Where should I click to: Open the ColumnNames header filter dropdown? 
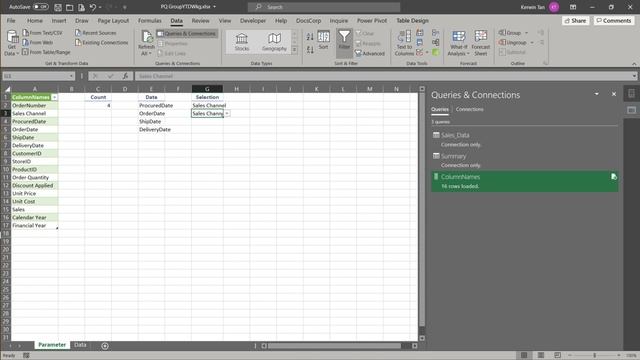click(54, 97)
